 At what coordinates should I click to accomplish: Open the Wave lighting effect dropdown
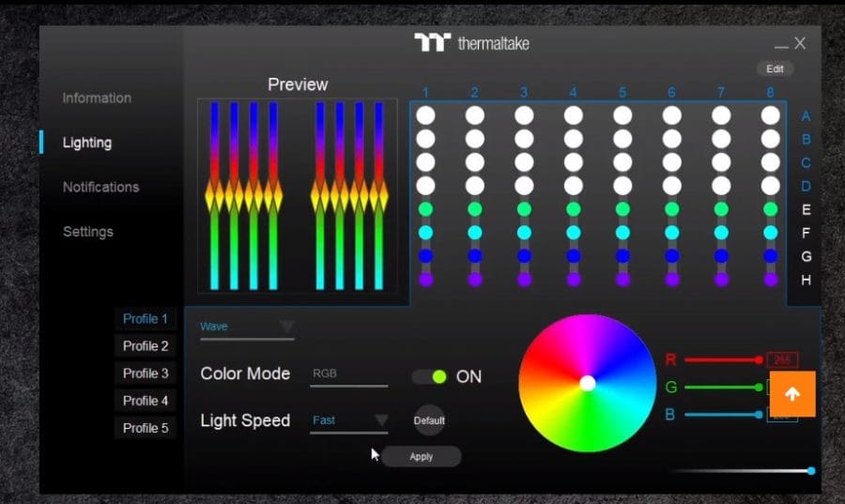click(x=247, y=327)
